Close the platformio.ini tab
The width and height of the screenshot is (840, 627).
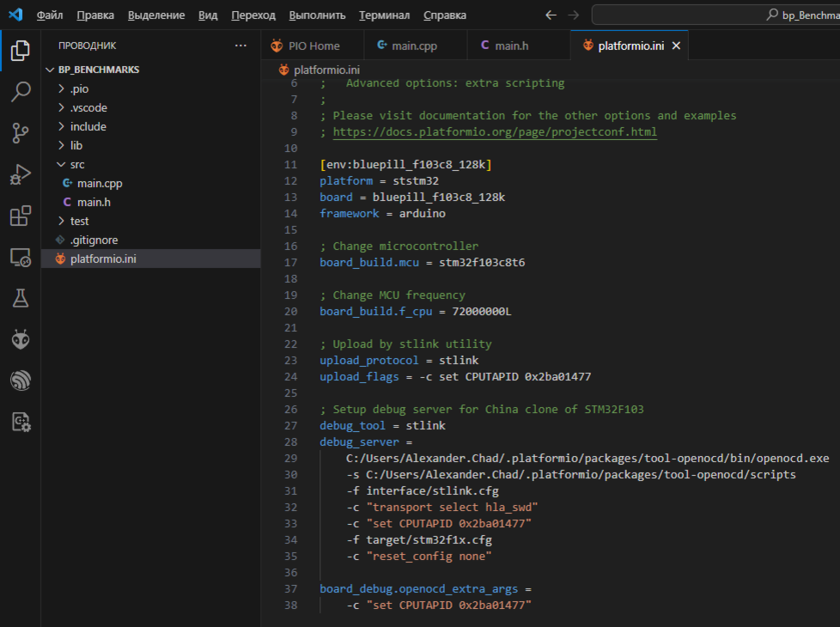[676, 46]
